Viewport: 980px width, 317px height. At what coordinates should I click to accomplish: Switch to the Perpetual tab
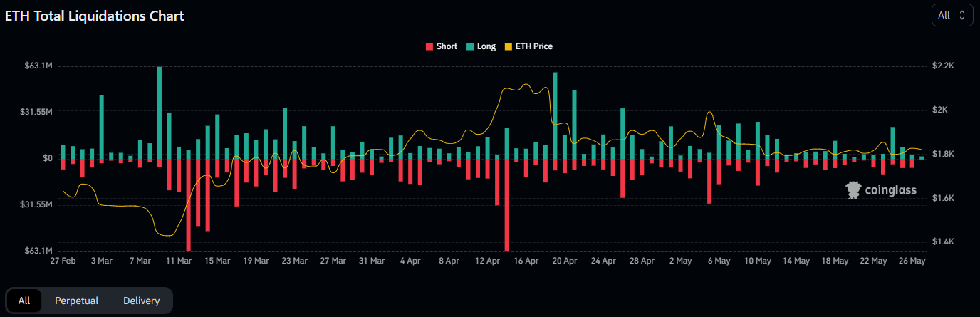[76, 301]
